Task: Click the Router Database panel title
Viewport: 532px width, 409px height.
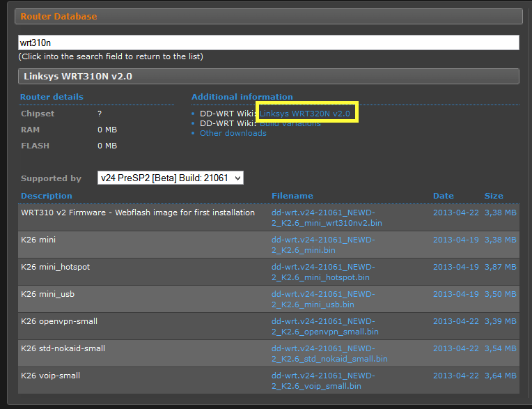Action: [x=59, y=16]
